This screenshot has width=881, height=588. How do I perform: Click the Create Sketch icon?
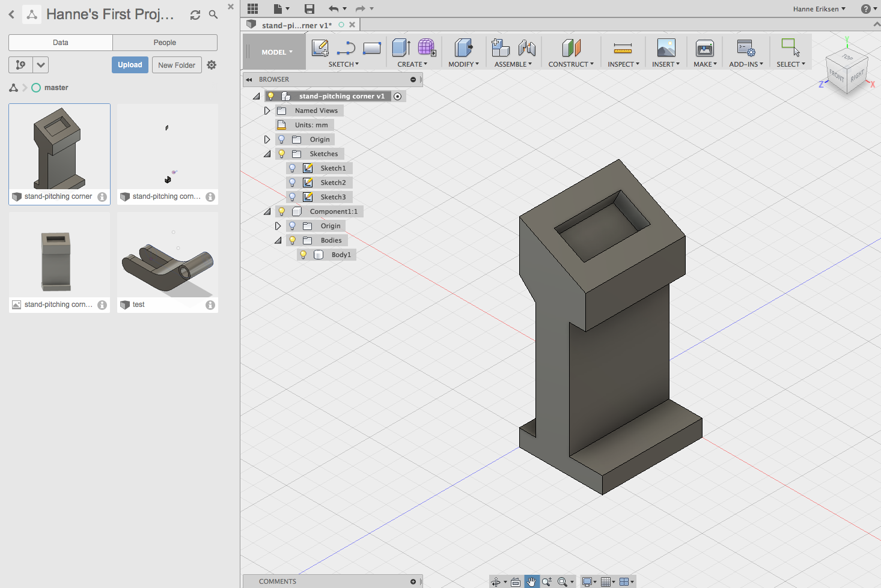click(x=320, y=48)
